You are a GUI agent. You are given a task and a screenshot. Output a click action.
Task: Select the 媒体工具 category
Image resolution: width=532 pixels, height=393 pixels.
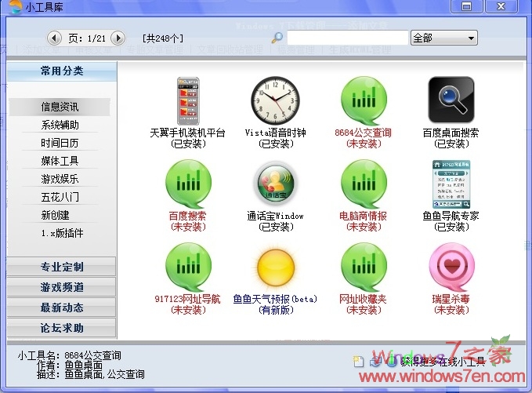click(x=60, y=161)
